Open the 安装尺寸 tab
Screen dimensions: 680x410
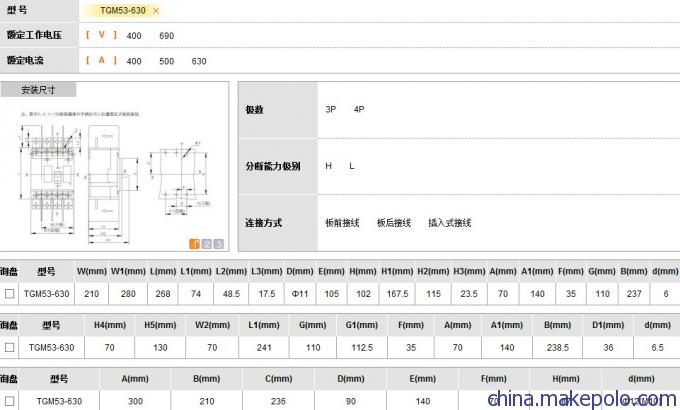click(39, 90)
